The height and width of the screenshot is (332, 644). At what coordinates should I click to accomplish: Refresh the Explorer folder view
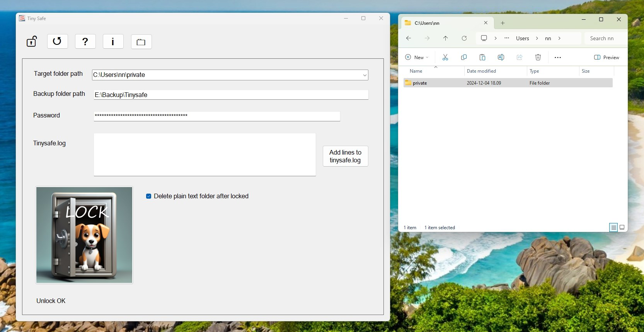[464, 38]
